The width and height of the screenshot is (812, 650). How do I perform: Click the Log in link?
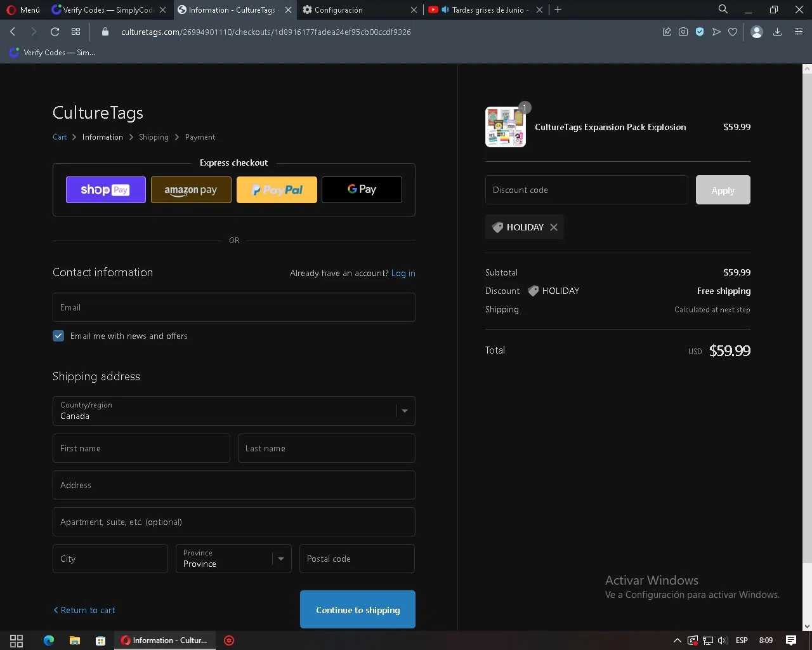click(403, 273)
